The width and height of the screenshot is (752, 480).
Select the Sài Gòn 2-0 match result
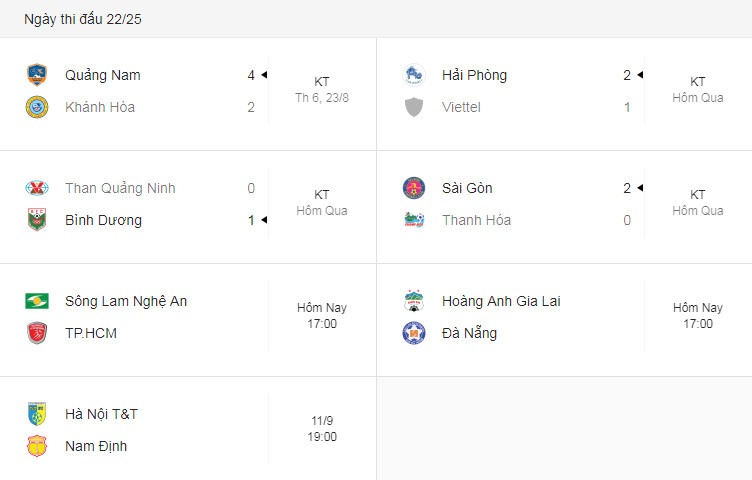tap(564, 207)
